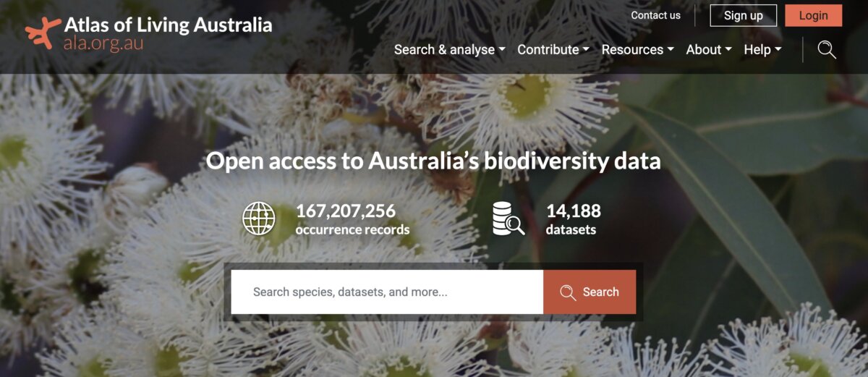
Task: Click the Open access to biodiversity data heading
Action: [x=433, y=161]
